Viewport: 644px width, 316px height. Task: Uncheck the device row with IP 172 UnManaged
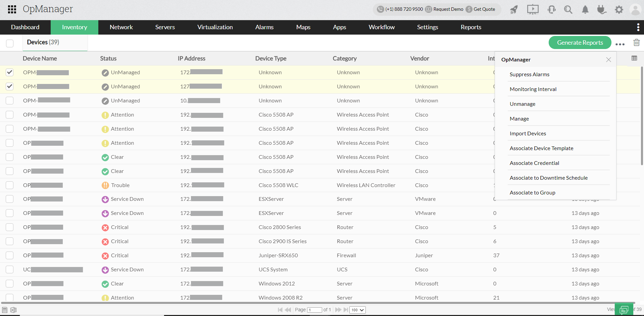click(10, 72)
